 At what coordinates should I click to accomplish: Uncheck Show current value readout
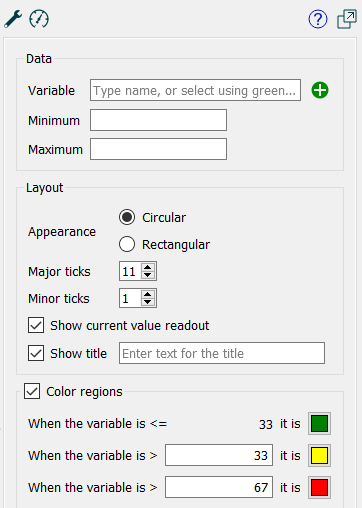click(x=36, y=325)
